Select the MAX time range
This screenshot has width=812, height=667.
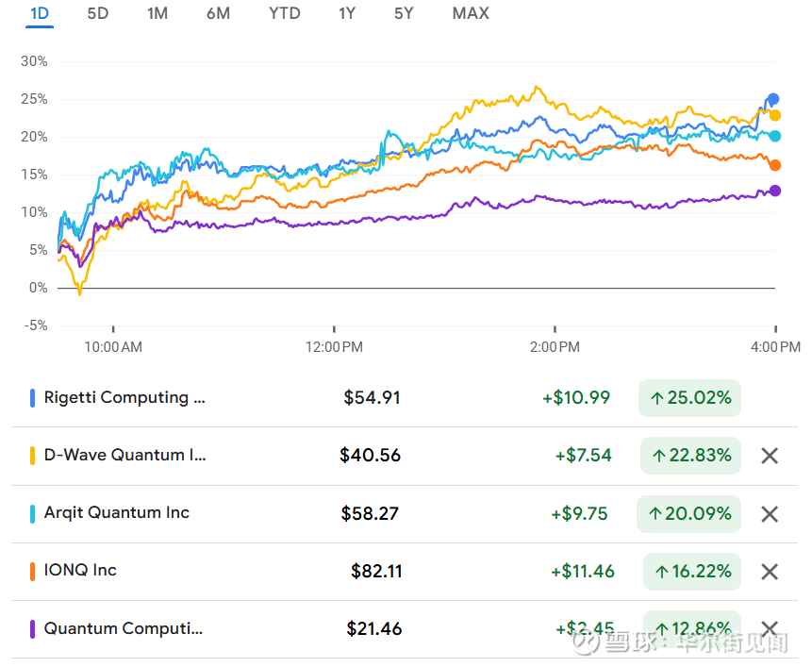[471, 13]
